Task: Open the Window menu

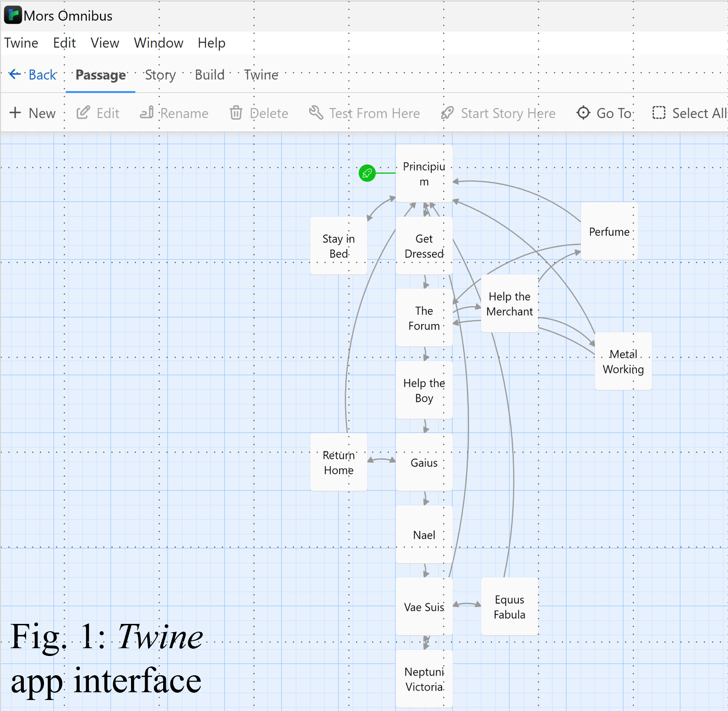Action: coord(159,43)
